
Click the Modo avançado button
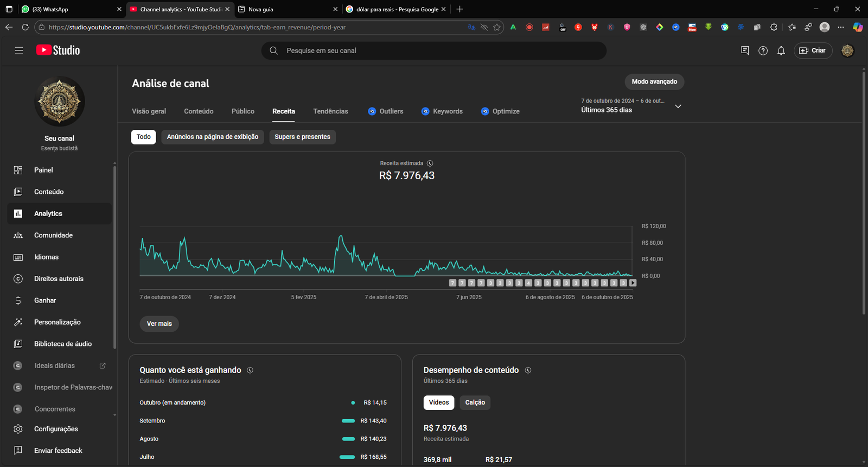tap(654, 81)
